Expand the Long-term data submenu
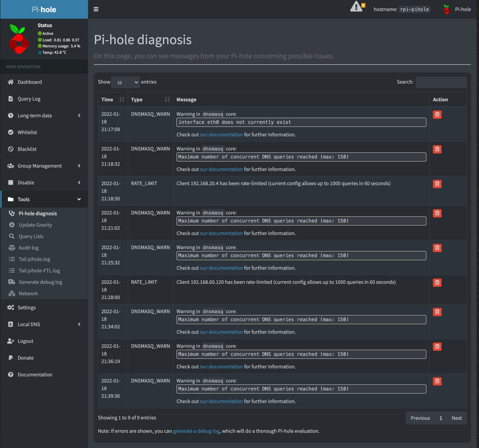Image resolution: width=479 pixels, height=448 pixels. point(44,115)
